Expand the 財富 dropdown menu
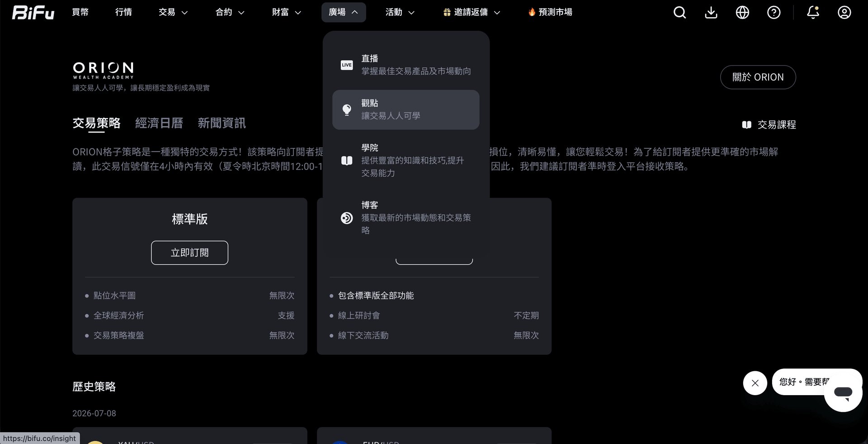 (x=286, y=12)
